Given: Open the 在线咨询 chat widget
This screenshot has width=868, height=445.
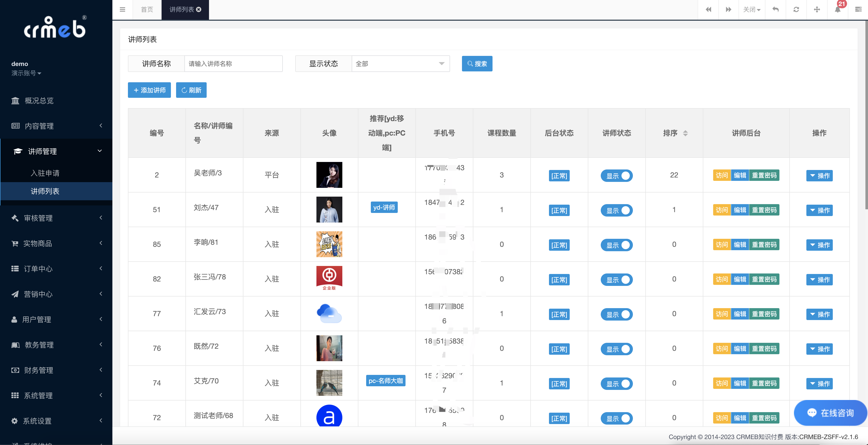Looking at the screenshot, I should point(830,413).
